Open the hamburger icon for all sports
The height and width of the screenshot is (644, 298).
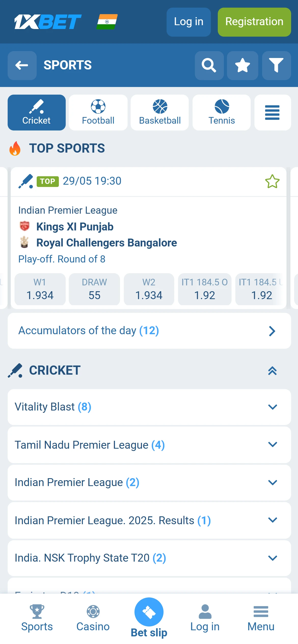[x=272, y=113]
